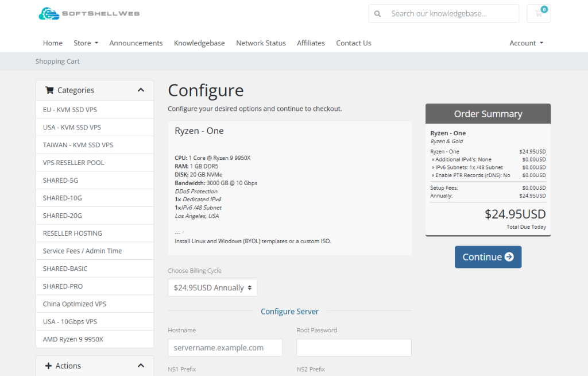Open the Account dropdown menu
The width and height of the screenshot is (588, 376).
pyautogui.click(x=526, y=43)
